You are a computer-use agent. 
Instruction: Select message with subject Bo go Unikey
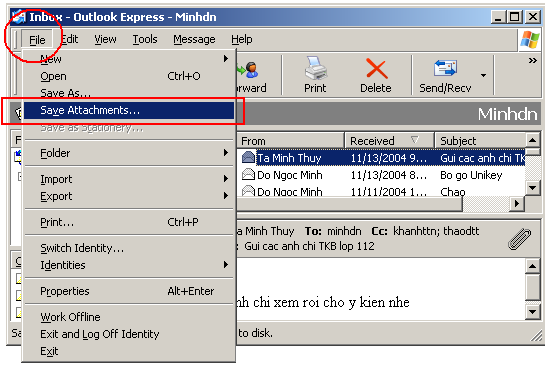(381, 174)
